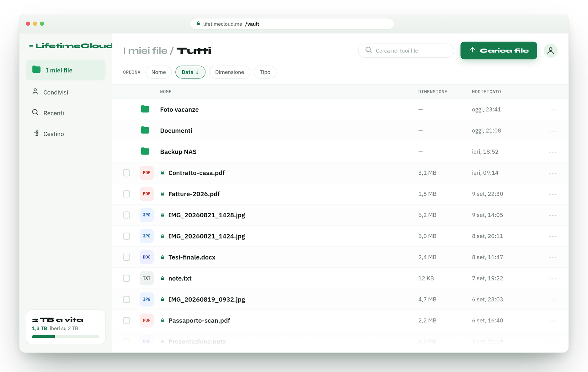The width and height of the screenshot is (588, 372).
Task: Select checkbox for IMG_20260821_1424.jpg
Action: coord(126,236)
